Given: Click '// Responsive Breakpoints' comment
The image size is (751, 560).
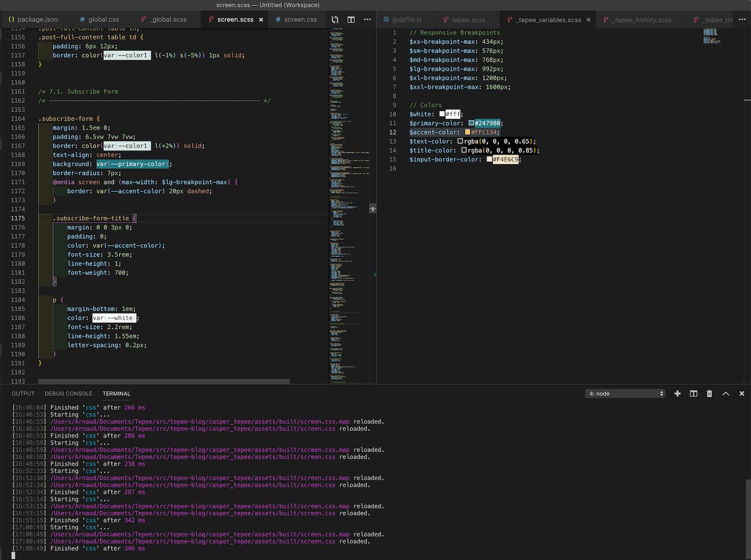Looking at the screenshot, I should (x=454, y=33).
